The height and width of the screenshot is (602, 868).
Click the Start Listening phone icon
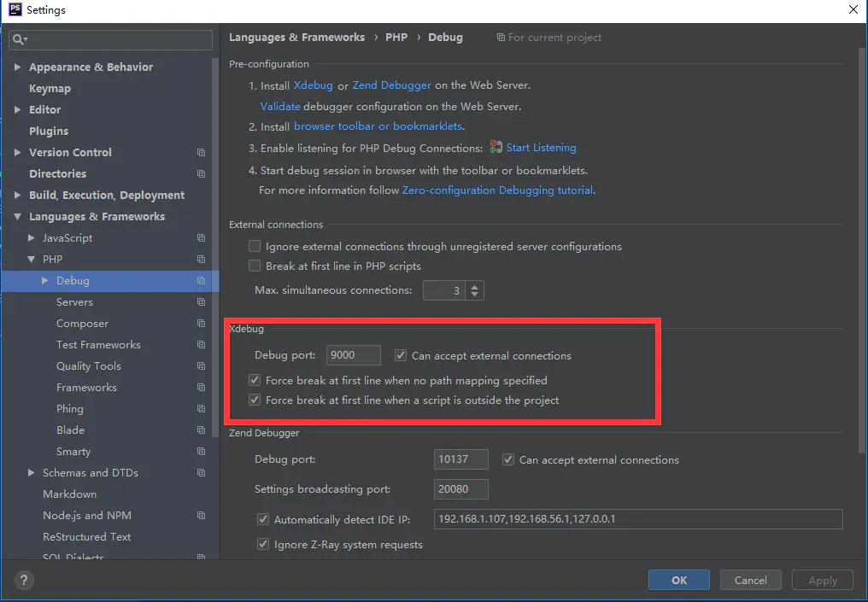496,147
